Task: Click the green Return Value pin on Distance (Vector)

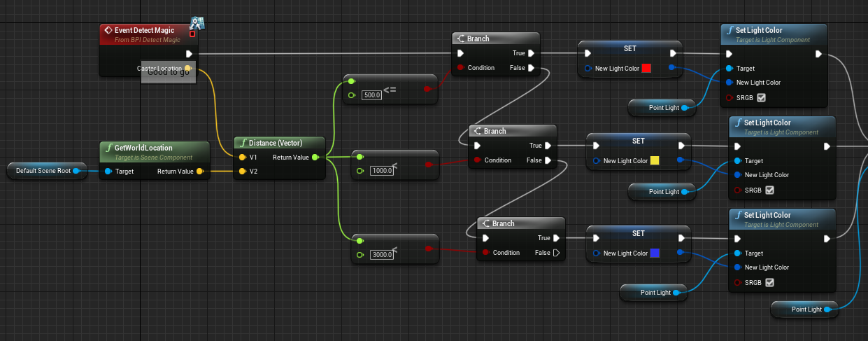Action: 315,158
